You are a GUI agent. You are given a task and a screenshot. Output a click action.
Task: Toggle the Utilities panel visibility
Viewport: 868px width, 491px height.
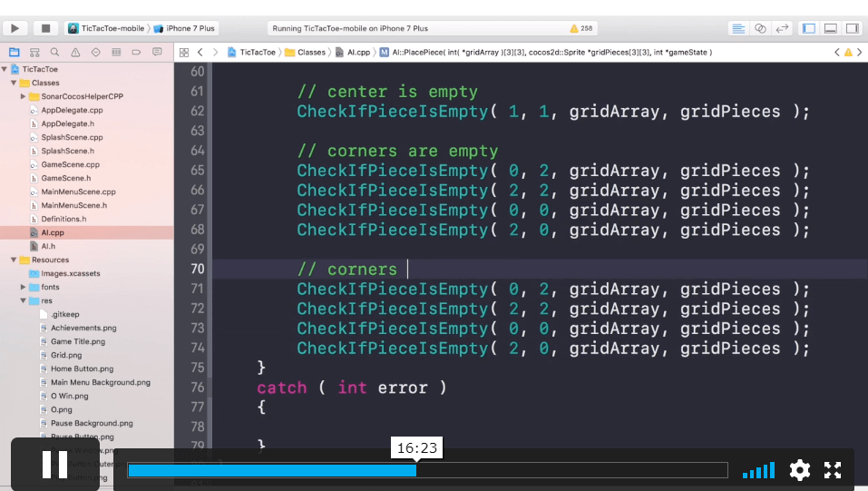coord(852,28)
